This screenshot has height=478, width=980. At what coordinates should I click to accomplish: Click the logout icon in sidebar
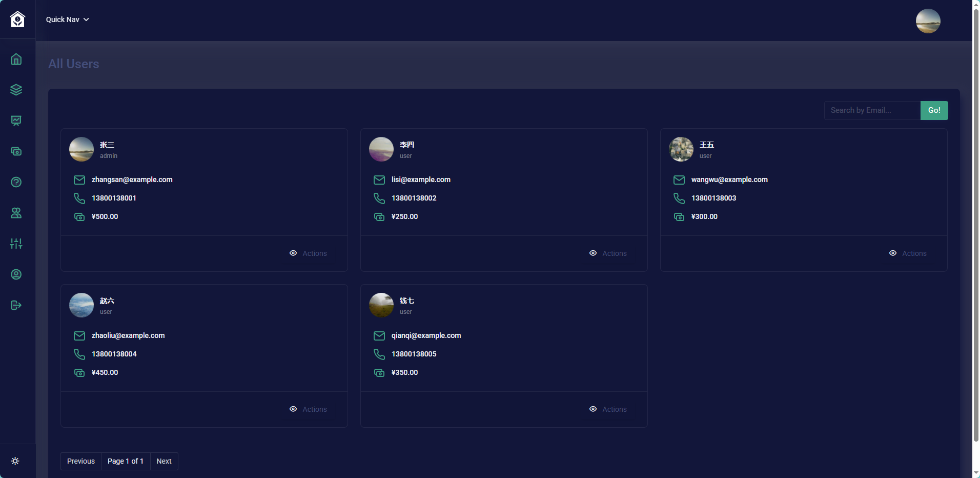tap(16, 305)
